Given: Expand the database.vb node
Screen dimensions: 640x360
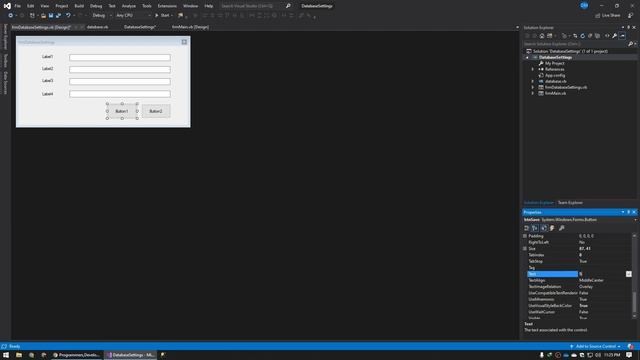Looking at the screenshot, I should point(533,81).
